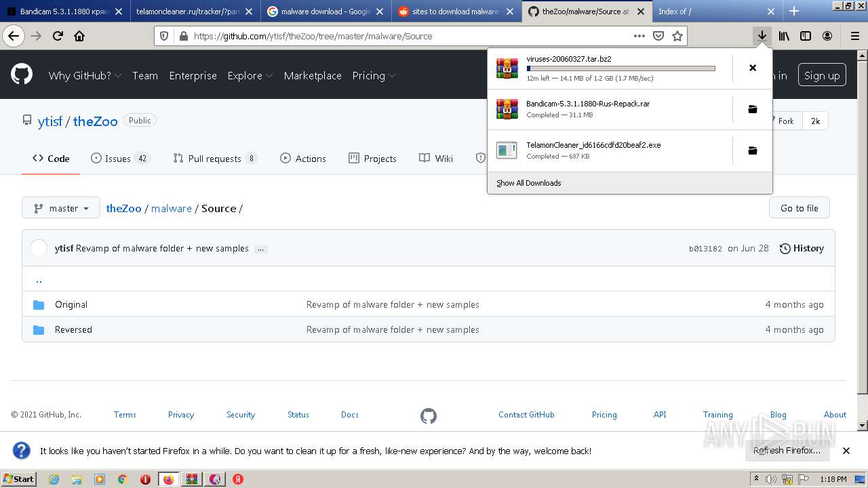Open the Code repository tab
868x488 pixels.
point(51,158)
